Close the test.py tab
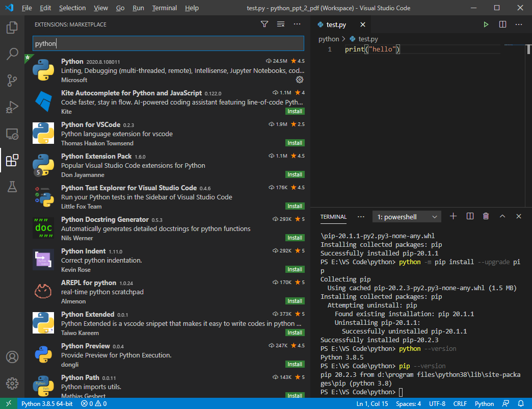Screen dimensions: 532x409 click(x=363, y=24)
